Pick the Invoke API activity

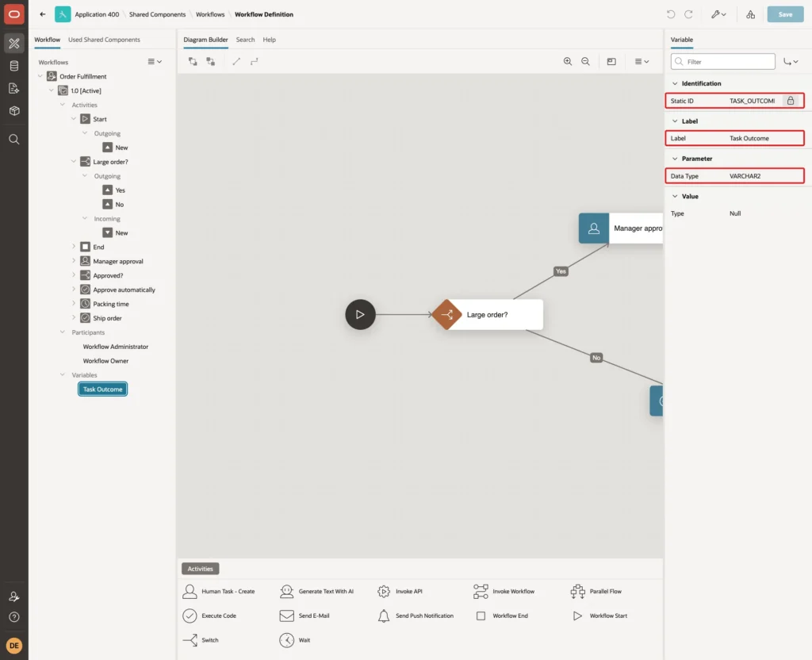point(400,591)
